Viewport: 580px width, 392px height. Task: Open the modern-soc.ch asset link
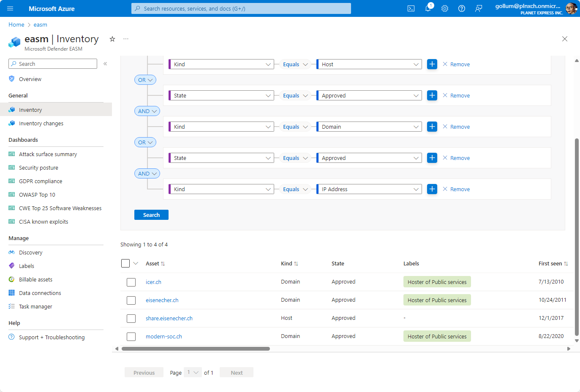pyautogui.click(x=164, y=336)
